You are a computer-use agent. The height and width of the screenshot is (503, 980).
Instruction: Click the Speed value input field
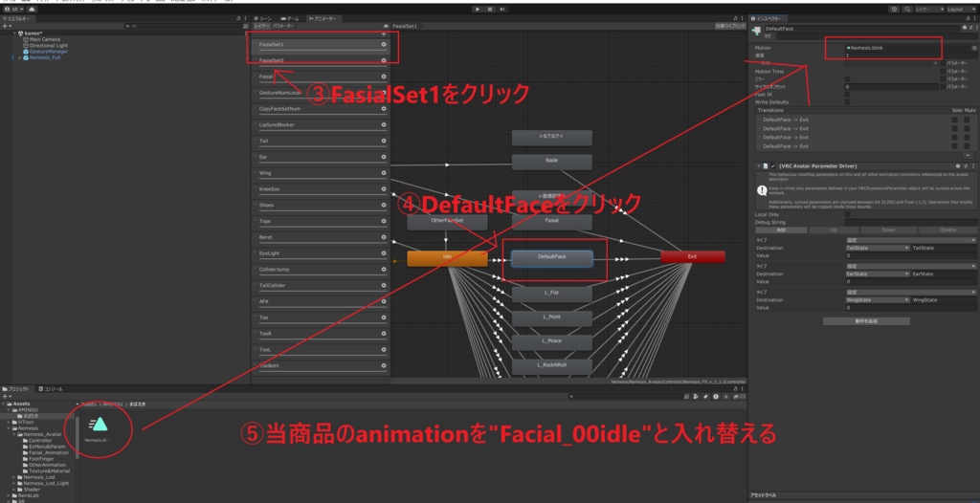click(x=909, y=55)
